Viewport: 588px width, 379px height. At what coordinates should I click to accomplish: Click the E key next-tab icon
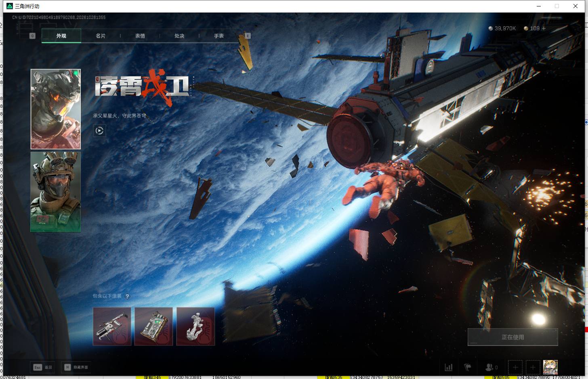coord(248,36)
